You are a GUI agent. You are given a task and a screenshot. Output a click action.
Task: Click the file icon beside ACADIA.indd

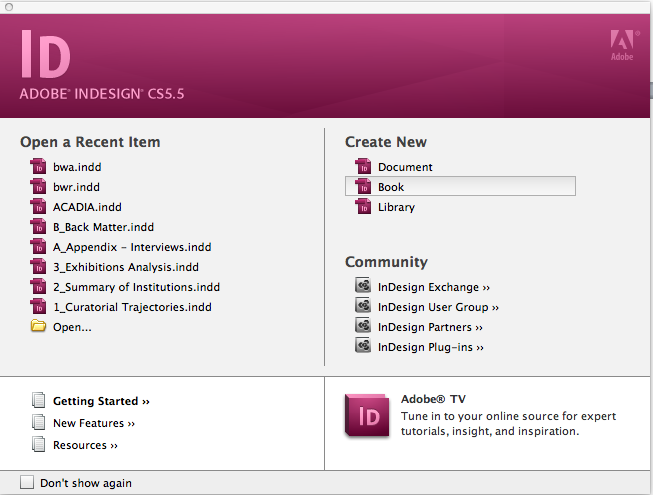[38, 206]
